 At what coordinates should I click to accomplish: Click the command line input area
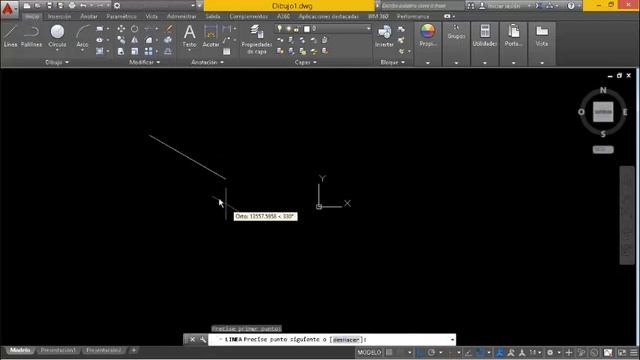[331, 340]
